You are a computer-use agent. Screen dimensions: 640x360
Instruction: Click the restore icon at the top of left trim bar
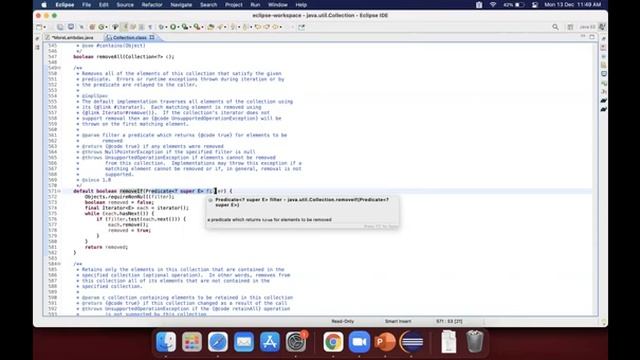pyautogui.click(x=37, y=39)
